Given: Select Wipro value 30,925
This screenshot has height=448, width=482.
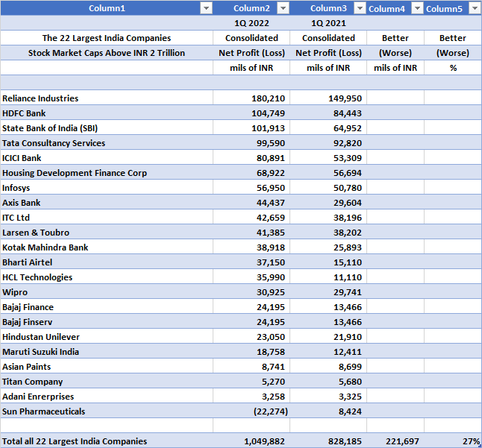Looking at the screenshot, I should (x=251, y=291).
